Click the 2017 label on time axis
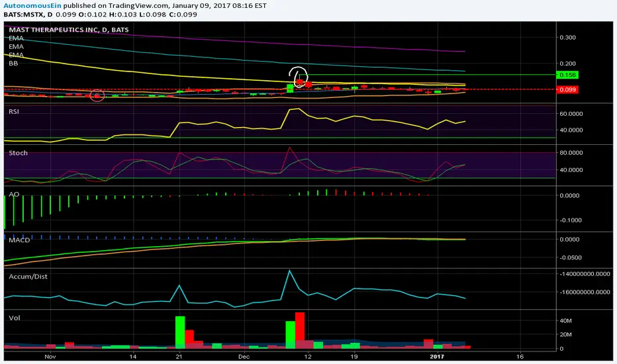The height and width of the screenshot is (364, 617). click(x=437, y=357)
